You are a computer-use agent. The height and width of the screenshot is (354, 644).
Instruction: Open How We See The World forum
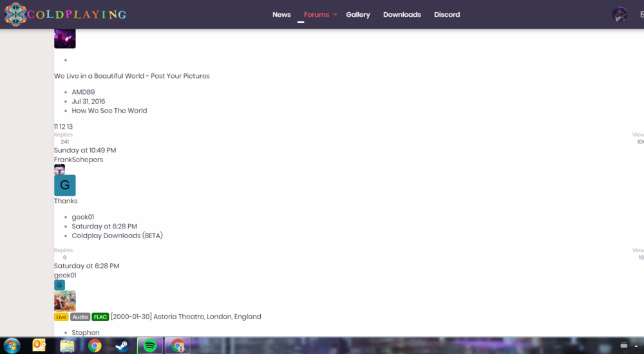109,111
